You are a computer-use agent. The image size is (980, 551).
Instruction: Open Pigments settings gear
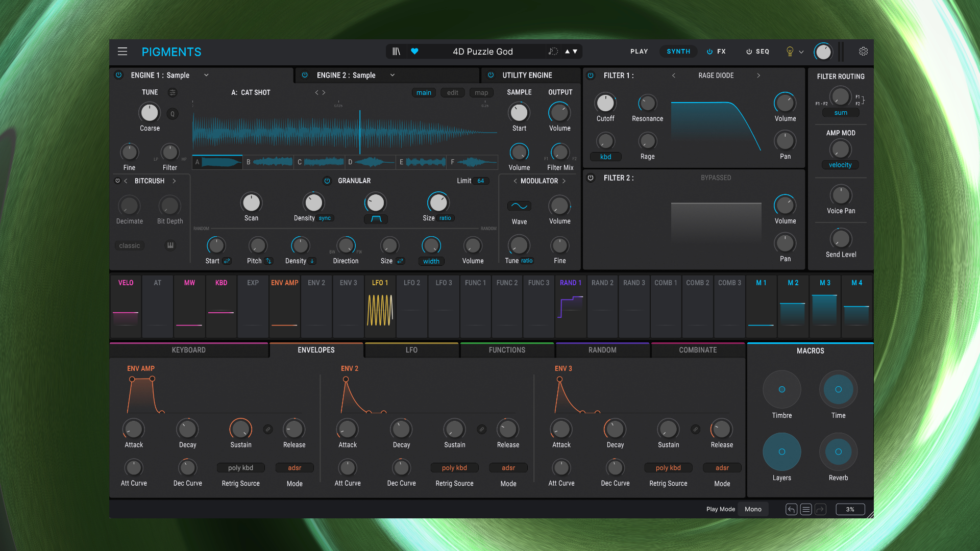click(863, 52)
